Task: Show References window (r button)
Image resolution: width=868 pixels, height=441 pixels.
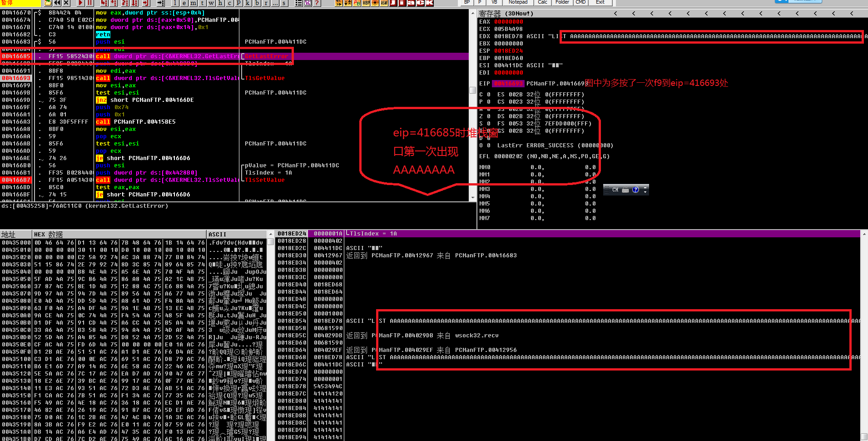Action: 266,3
